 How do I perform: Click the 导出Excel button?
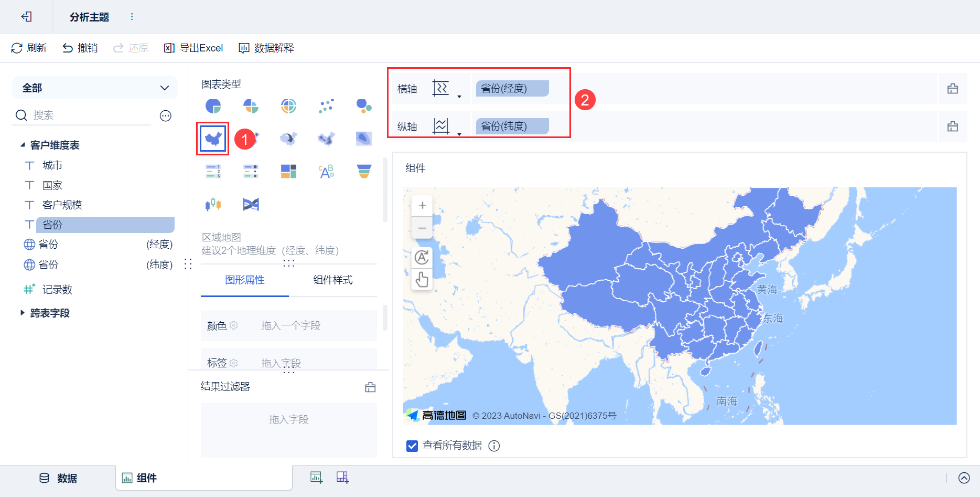(x=193, y=48)
